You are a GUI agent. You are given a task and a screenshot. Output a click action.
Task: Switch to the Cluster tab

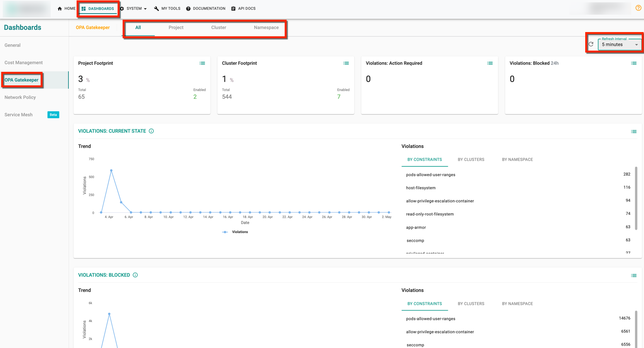click(219, 27)
